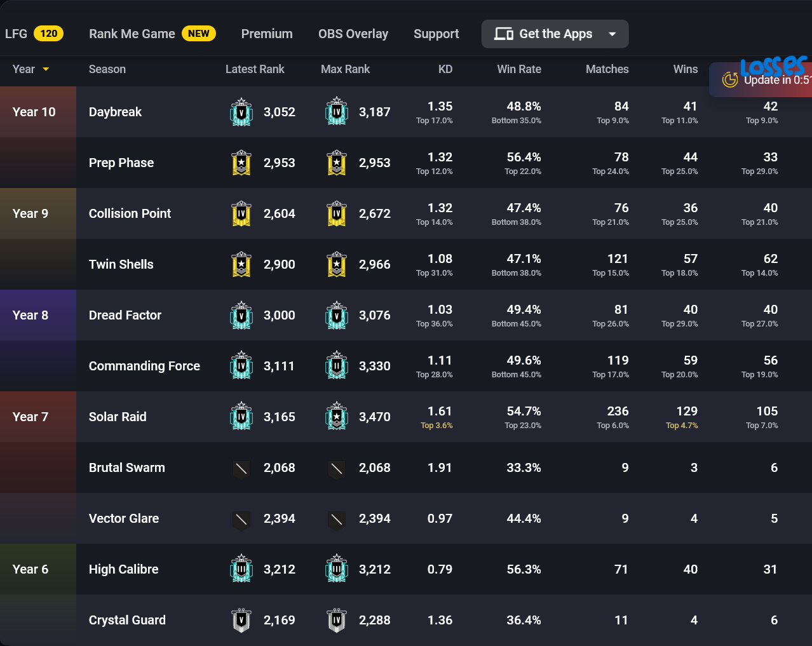Sort by Year column arrow

coord(46,69)
